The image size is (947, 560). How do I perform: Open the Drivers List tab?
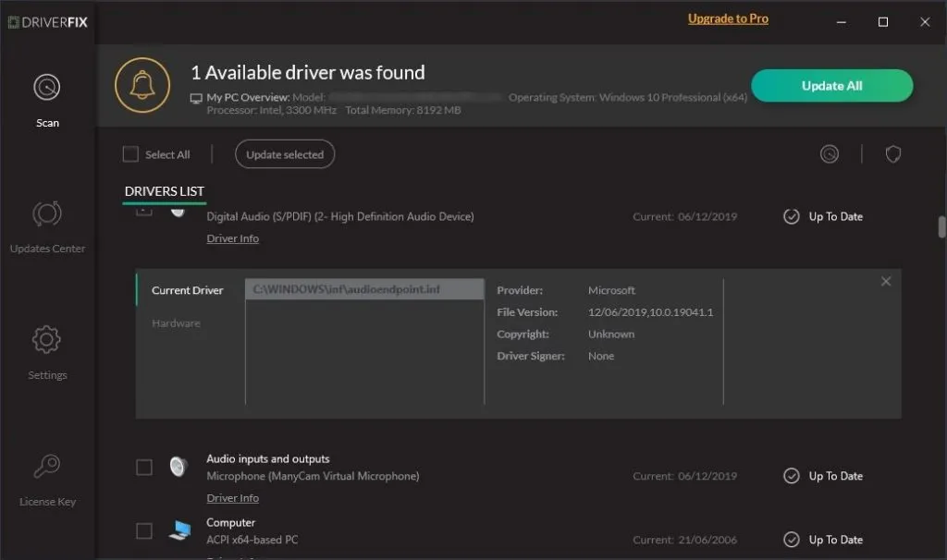tap(164, 191)
